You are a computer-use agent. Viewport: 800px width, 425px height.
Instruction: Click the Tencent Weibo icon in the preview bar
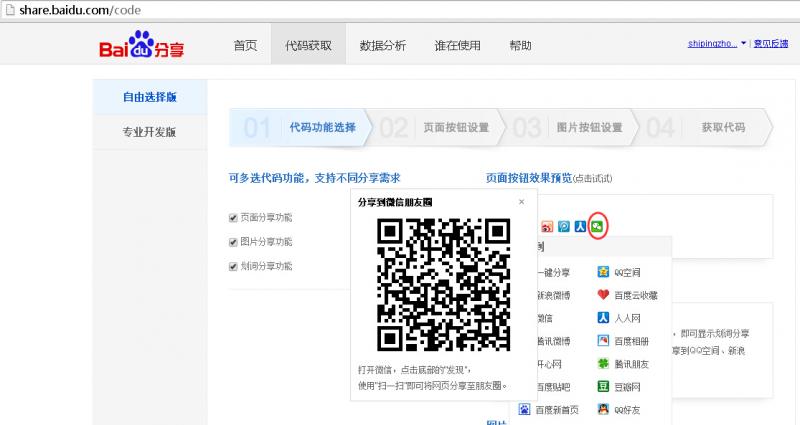(x=563, y=226)
